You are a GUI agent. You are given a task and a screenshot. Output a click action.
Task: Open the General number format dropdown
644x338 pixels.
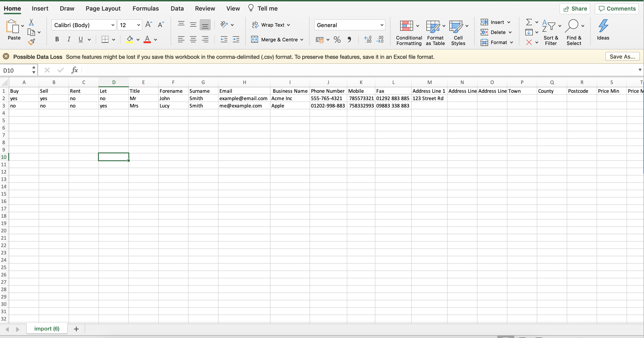pyautogui.click(x=382, y=25)
